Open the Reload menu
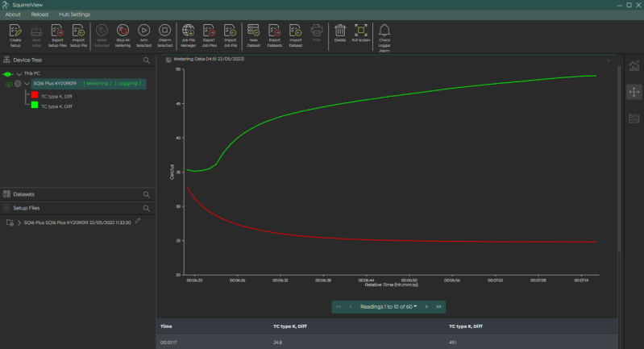644x349 pixels. pos(39,15)
